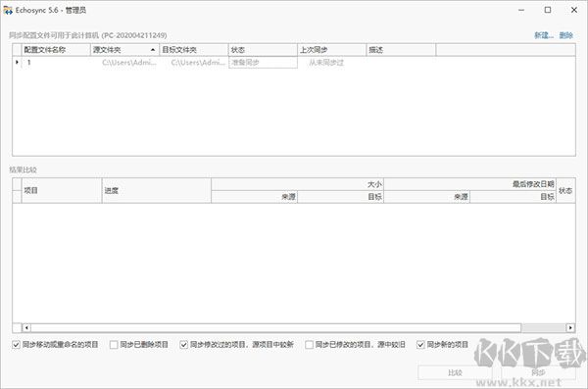The height and width of the screenshot is (389, 588).
Task: Click the 项目 column header in comparison table
Action: [x=62, y=190]
